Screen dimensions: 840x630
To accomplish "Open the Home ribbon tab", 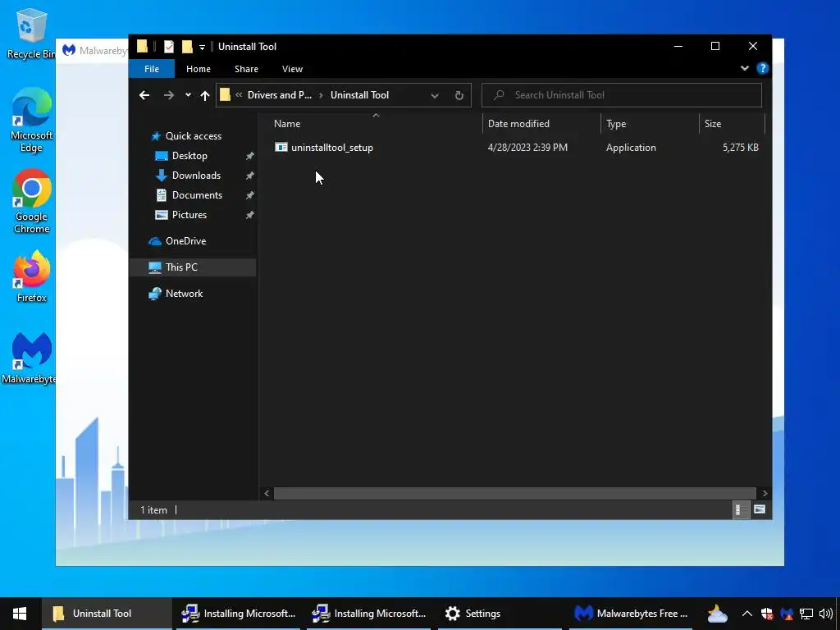I will 199,69.
